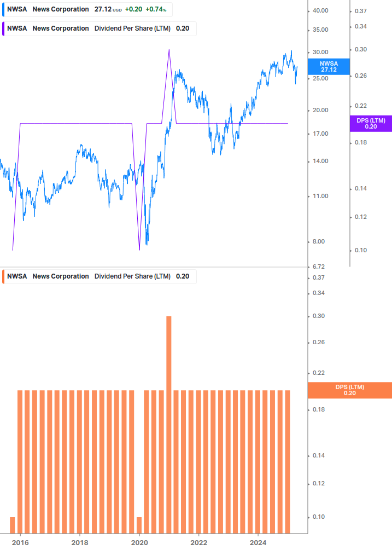The image size is (392, 550).
Task: Select the purple-marked Dividend Per Share (LTM) legend
Action: pyautogui.click(x=99, y=29)
